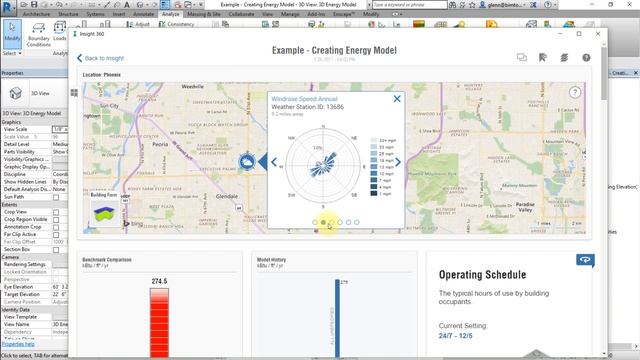Viewport: 640px width, 360px height.
Task: Click the Visibility/Graphics edit button
Action: point(60,160)
